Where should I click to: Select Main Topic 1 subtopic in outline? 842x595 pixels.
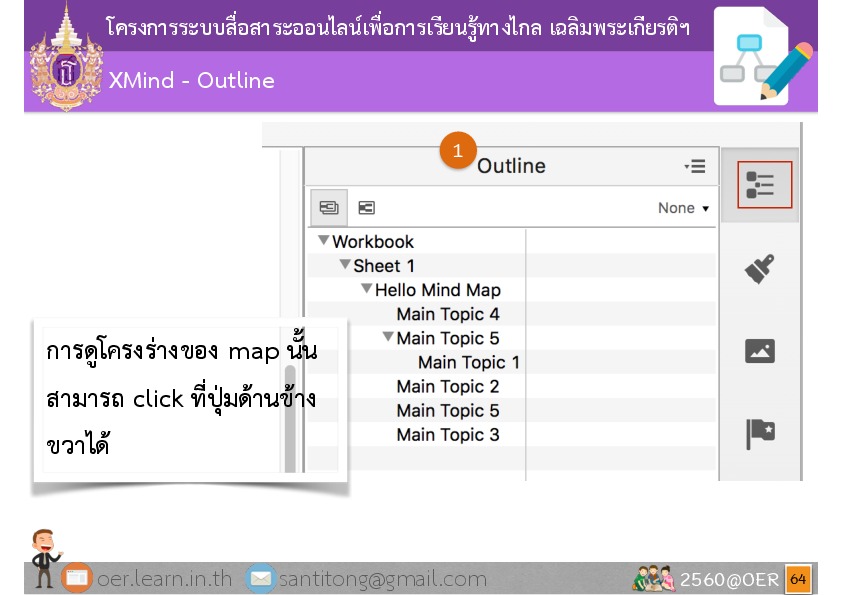click(468, 362)
